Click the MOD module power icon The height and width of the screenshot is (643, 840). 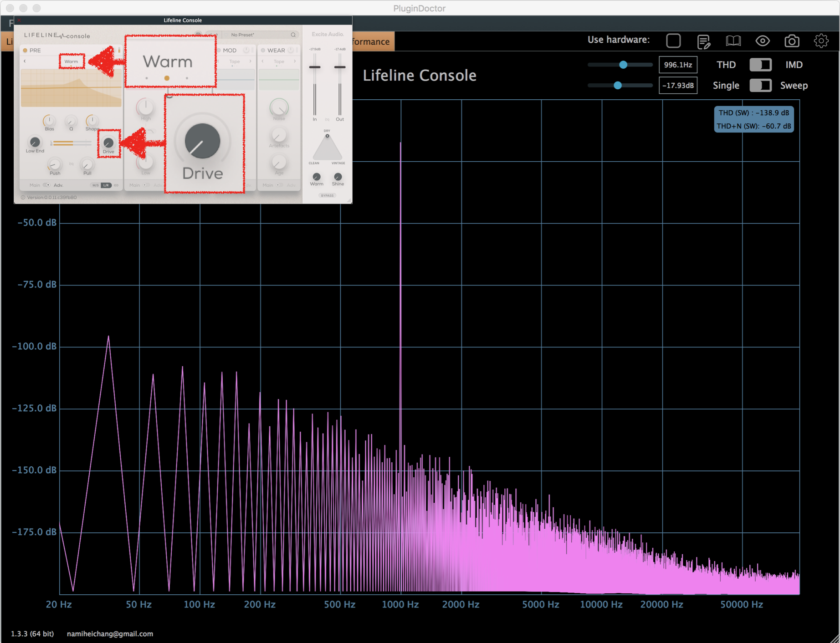point(246,50)
